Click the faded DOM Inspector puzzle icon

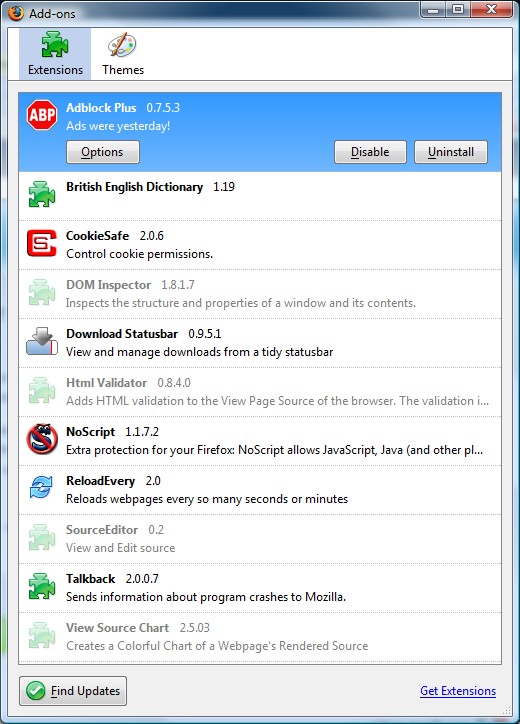(42, 292)
